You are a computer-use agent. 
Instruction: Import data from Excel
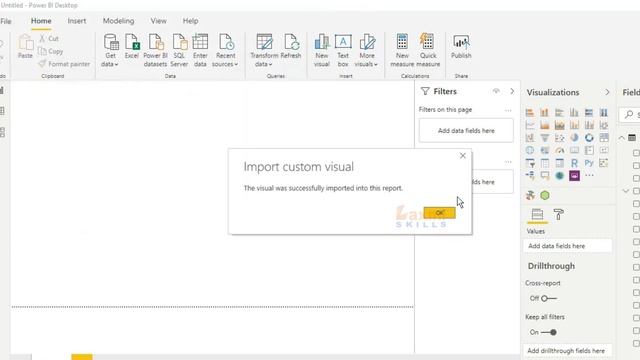pos(132,46)
